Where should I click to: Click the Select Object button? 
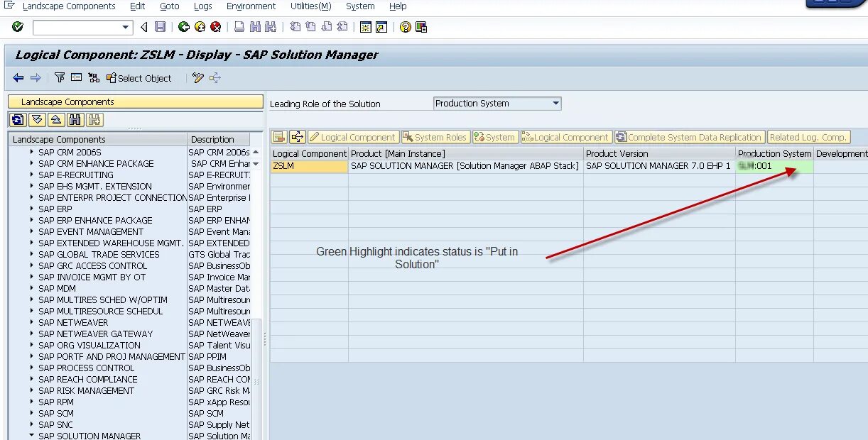click(x=139, y=78)
